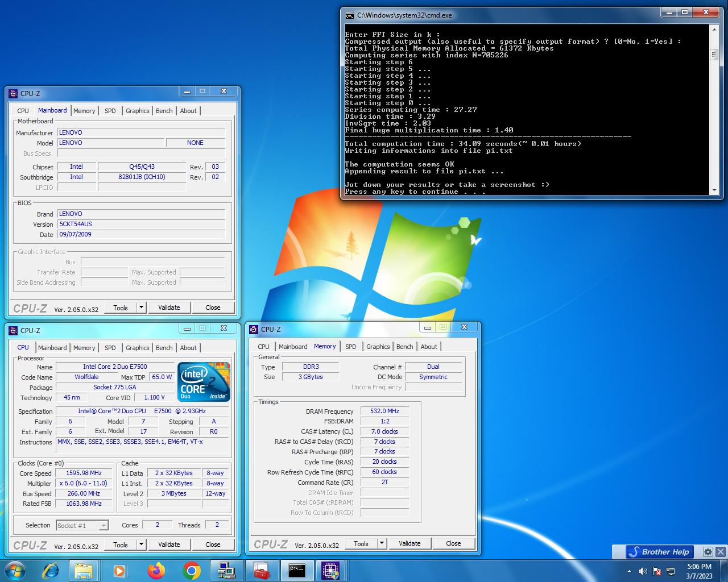The height and width of the screenshot is (582, 728).
Task: Open the red toolbox taskbar icon
Action: point(262,570)
